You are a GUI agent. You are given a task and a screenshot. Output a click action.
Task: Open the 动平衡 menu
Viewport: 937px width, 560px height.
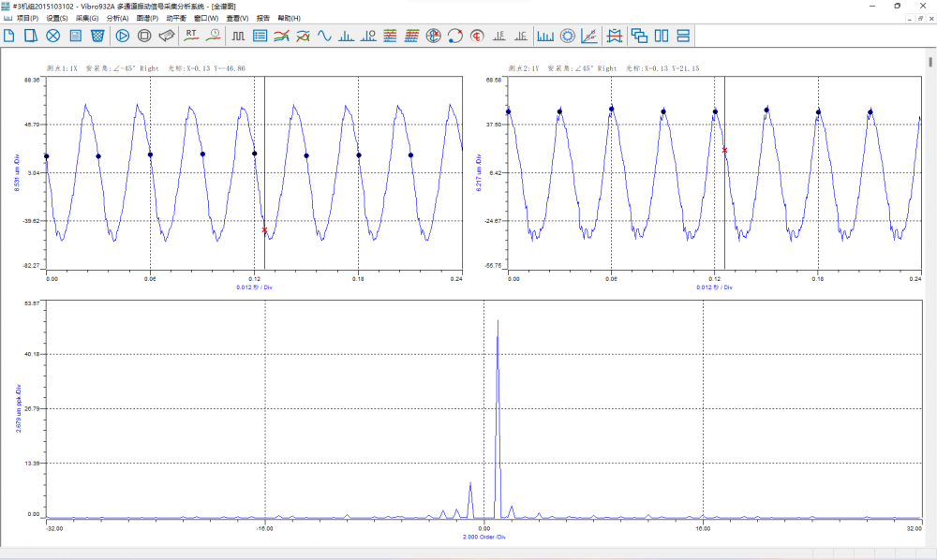pyautogui.click(x=176, y=19)
